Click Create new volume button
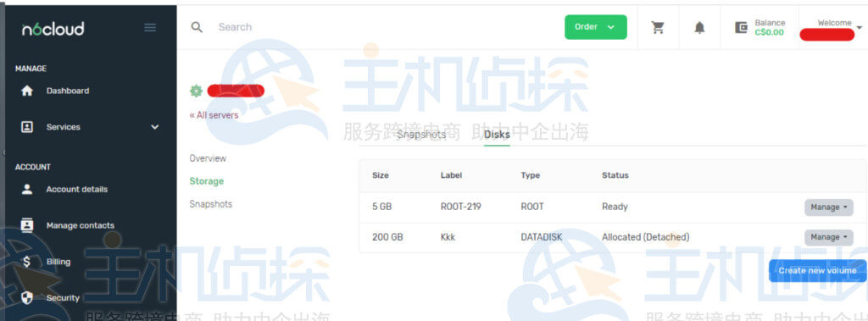868x321 pixels. click(x=817, y=271)
